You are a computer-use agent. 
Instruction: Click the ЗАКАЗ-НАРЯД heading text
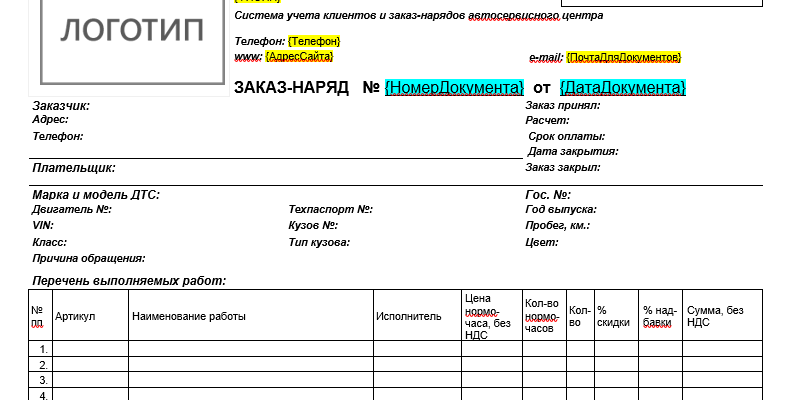[291, 88]
